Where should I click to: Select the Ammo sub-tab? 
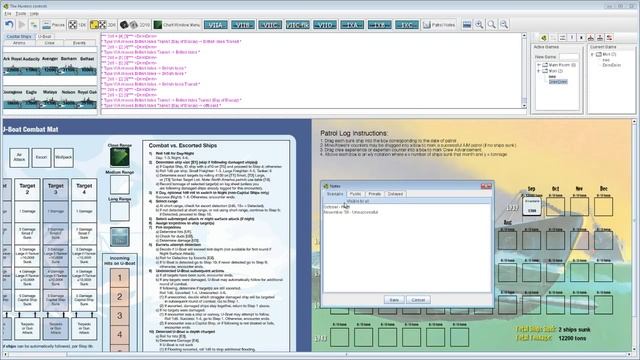(x=19, y=43)
